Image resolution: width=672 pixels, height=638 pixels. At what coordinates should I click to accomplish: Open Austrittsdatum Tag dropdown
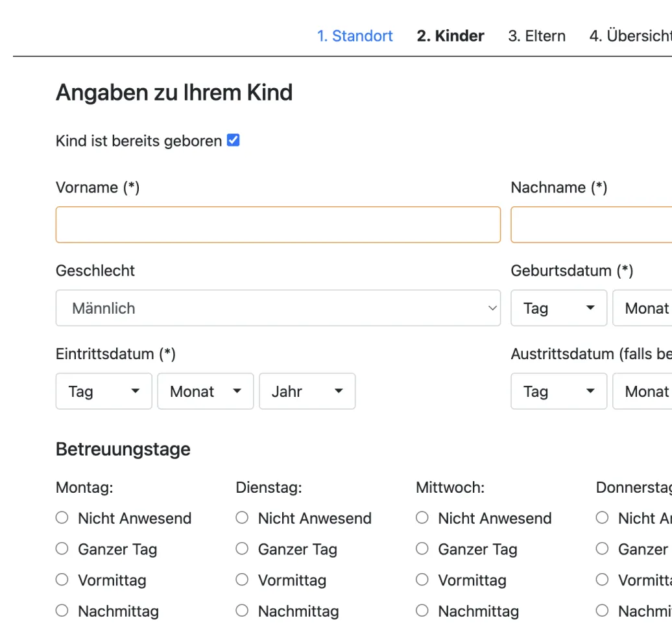(x=559, y=391)
